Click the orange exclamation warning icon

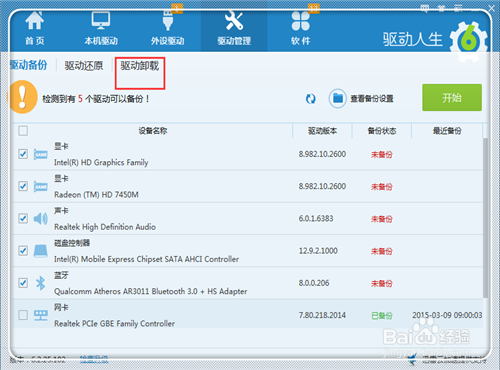22,97
